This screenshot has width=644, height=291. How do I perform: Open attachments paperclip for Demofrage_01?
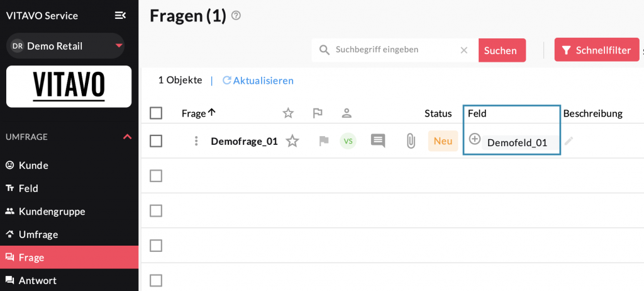411,141
